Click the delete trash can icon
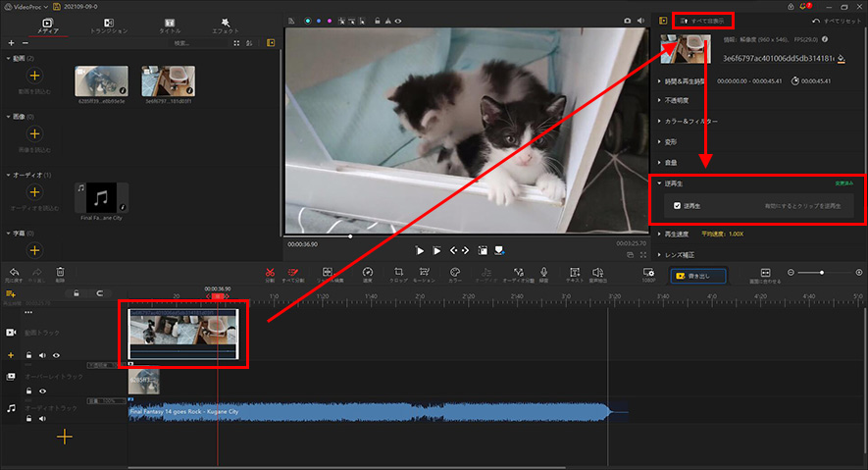This screenshot has width=868, height=470. pos(60,272)
